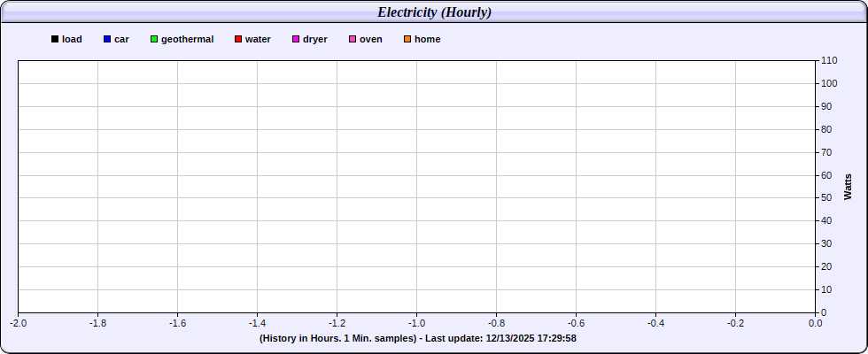The image size is (868, 354).
Task: Toggle the load series label
Action: click(x=72, y=40)
